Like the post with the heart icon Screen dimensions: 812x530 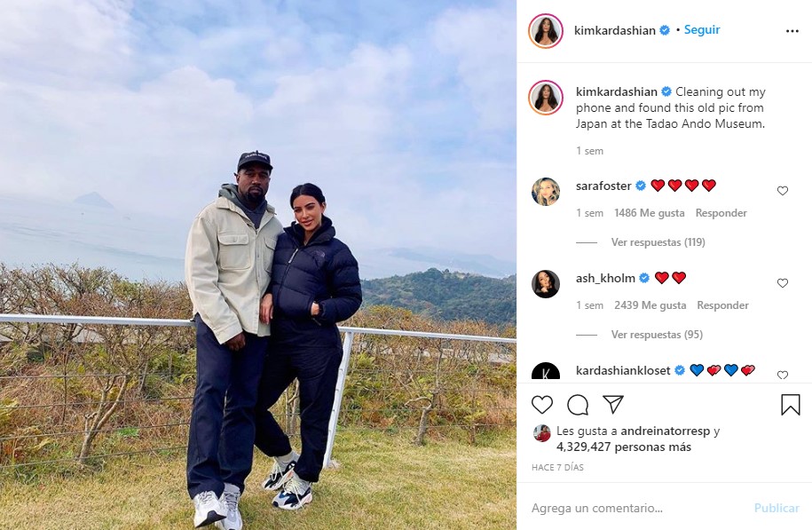click(x=542, y=405)
